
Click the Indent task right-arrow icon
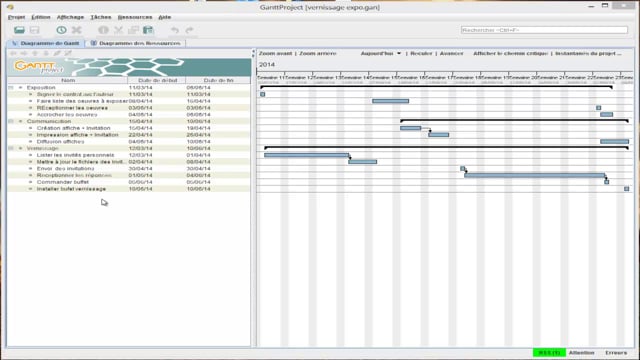24,53
